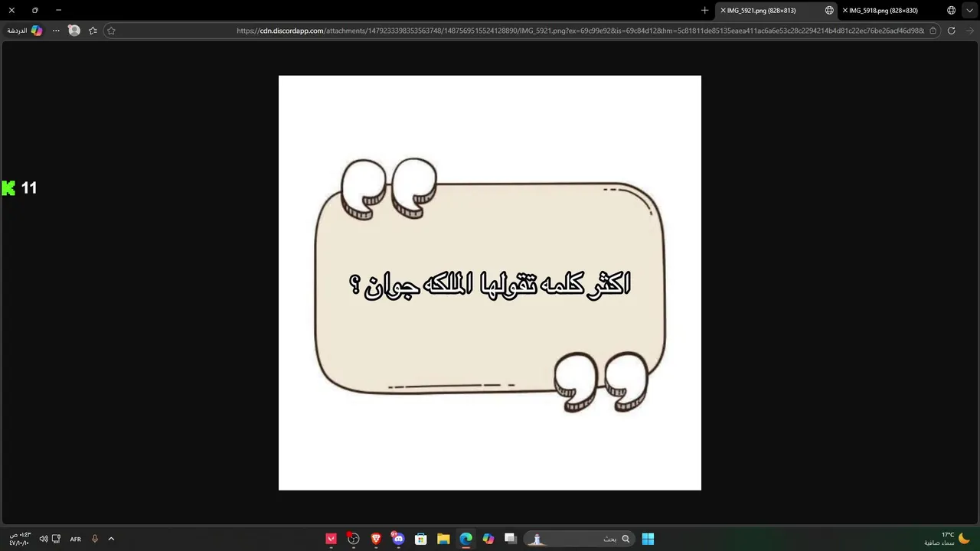View site information lock icon
The width and height of the screenshot is (980, 551).
933,31
